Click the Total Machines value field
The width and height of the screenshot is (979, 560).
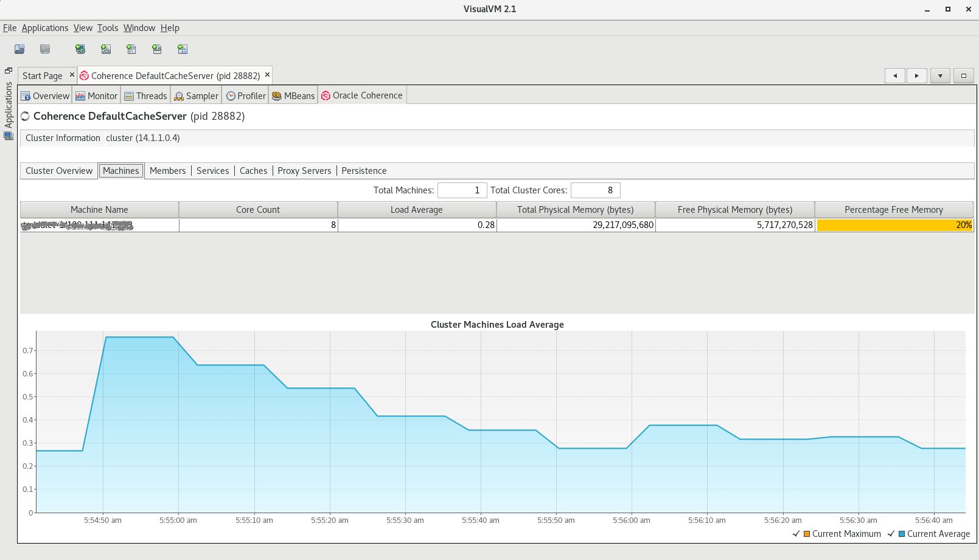pos(462,190)
